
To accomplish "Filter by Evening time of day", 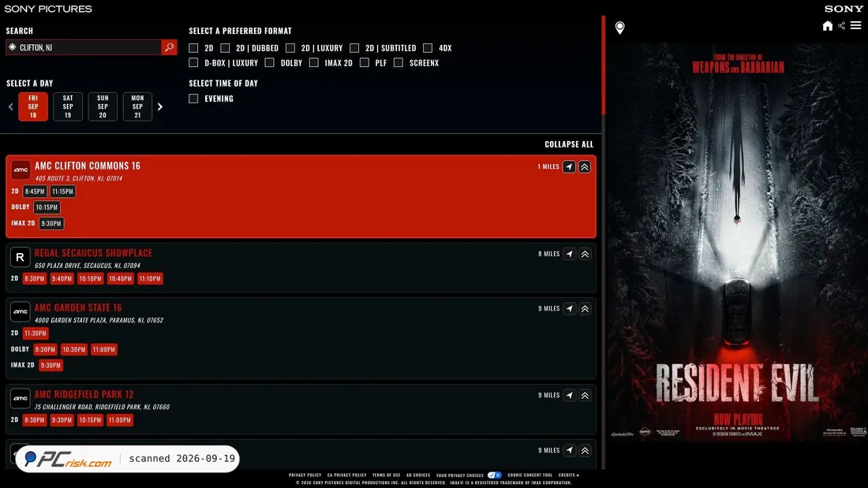I will click(193, 99).
